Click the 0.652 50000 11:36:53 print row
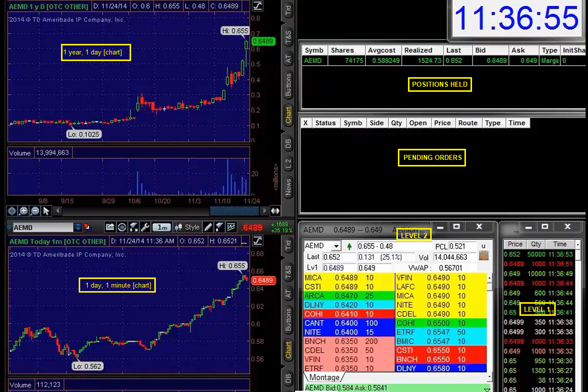The width and height of the screenshot is (588, 392). [x=539, y=254]
